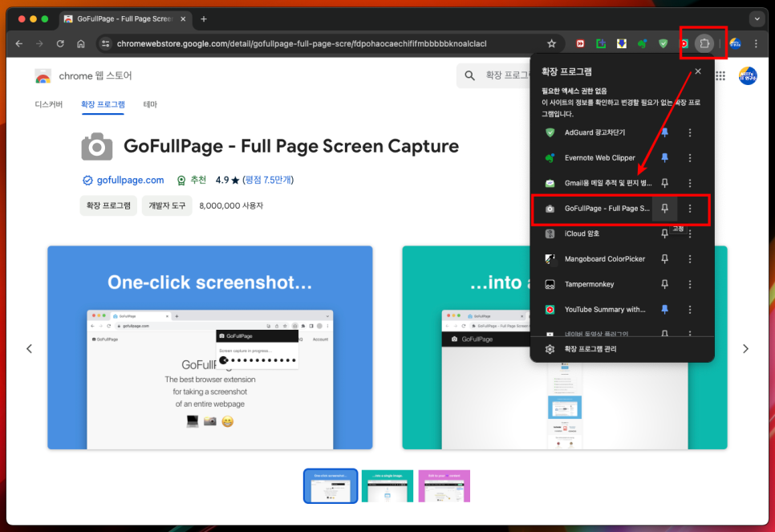The image size is (775, 532).
Task: Open Google account avatar on page
Action: pos(748,75)
